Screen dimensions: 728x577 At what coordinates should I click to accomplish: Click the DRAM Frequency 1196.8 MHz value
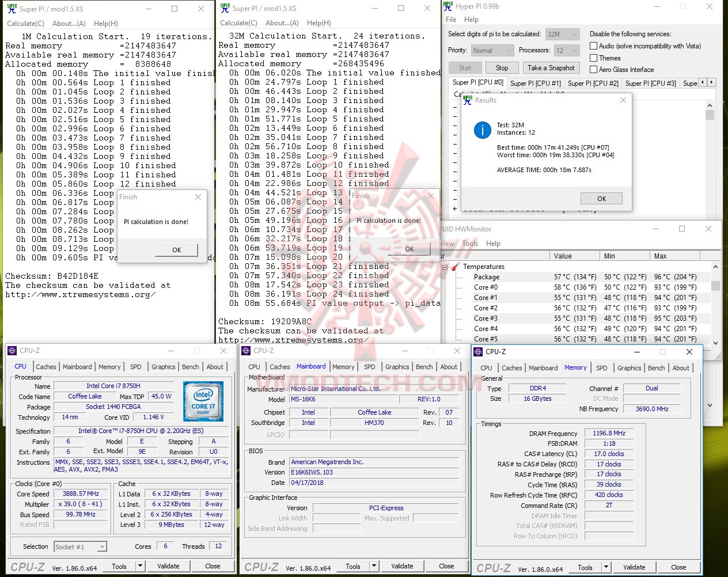(x=609, y=433)
